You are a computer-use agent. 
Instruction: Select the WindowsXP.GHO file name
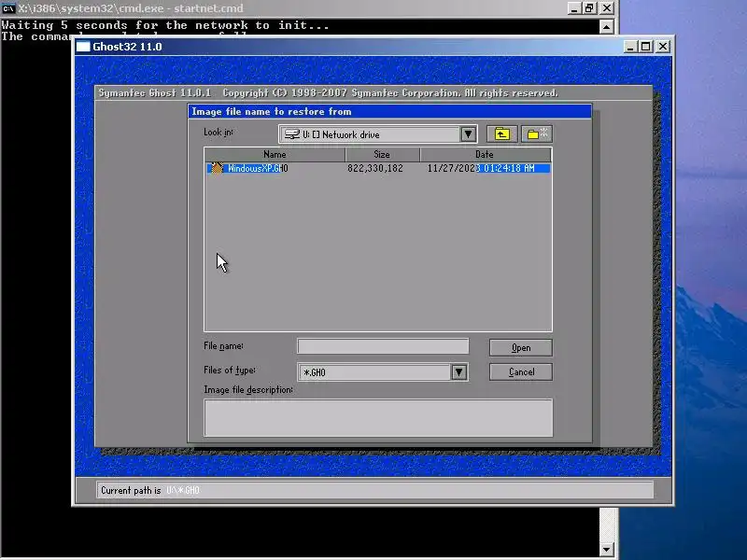click(x=258, y=168)
